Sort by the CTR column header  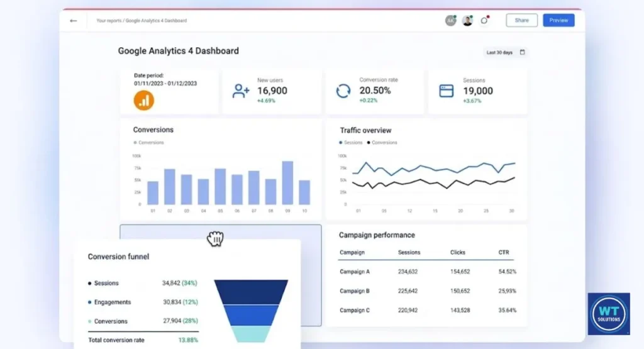coord(504,253)
